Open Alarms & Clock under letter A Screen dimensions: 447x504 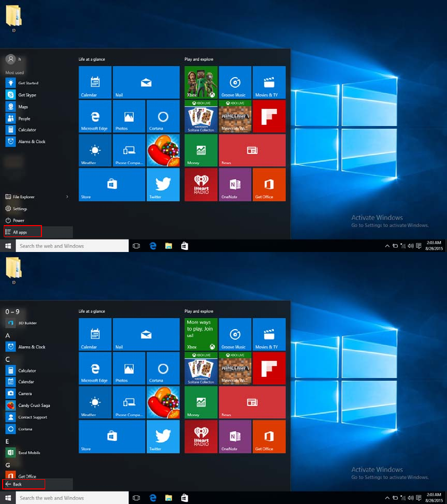tap(25, 347)
